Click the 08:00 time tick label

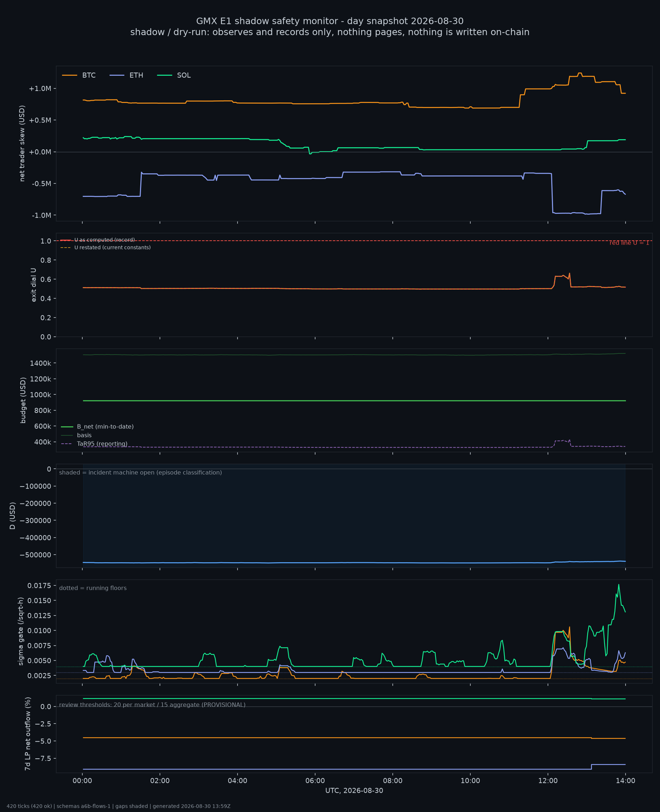pos(393,781)
